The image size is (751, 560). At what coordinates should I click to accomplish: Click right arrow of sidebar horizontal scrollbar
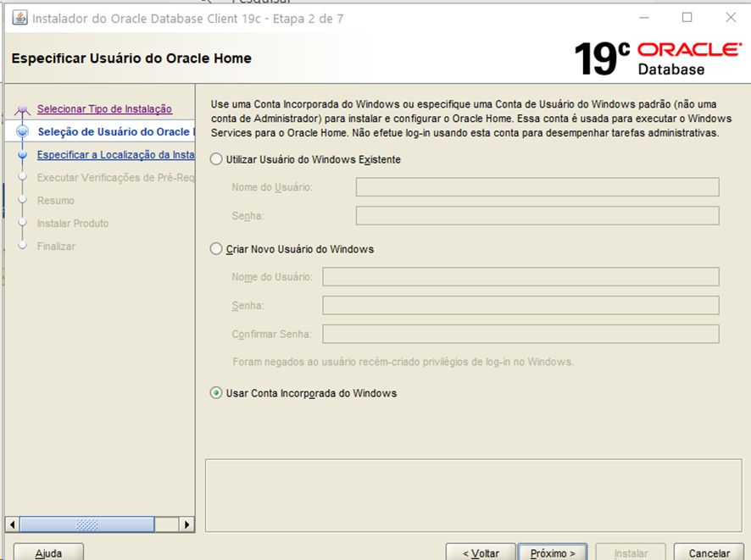(x=186, y=524)
